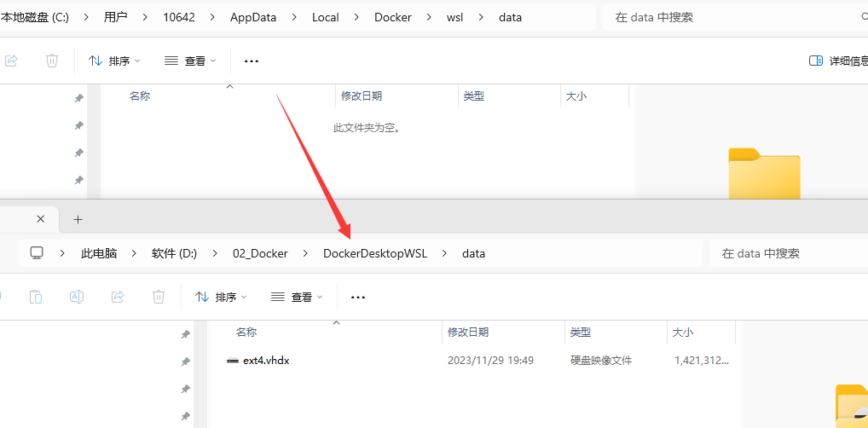
Task: Click the trash icon in lower window toolbar
Action: coord(159,297)
